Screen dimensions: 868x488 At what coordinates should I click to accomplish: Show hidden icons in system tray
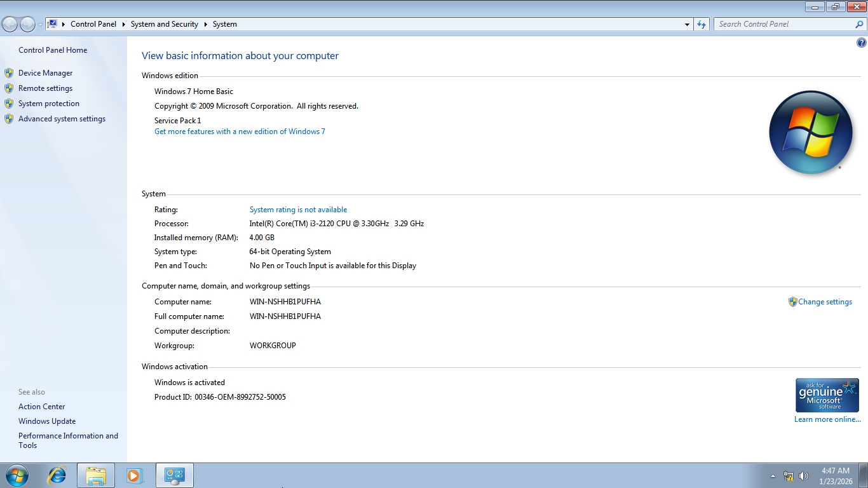[x=773, y=476]
